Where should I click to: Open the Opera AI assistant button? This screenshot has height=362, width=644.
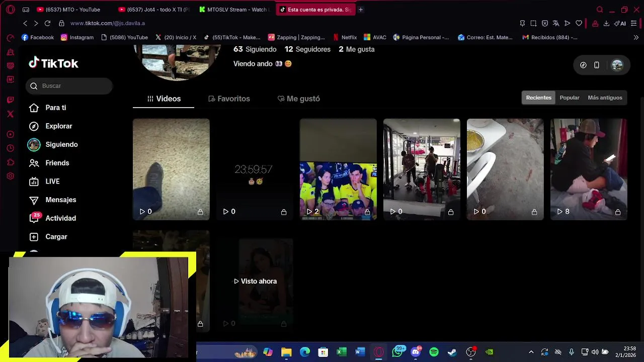(620, 23)
